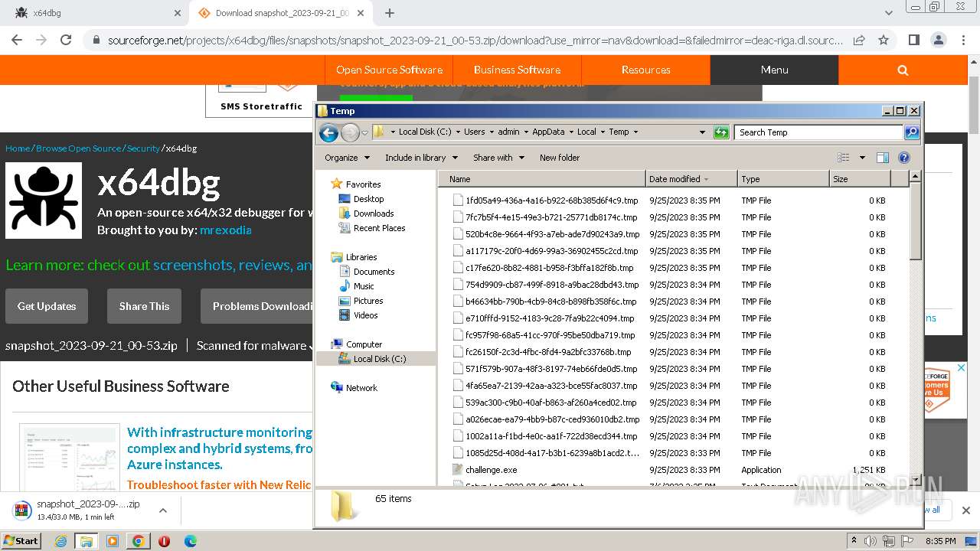980x551 pixels.
Task: Toggle the preview pane icon in Explorer
Action: click(883, 158)
